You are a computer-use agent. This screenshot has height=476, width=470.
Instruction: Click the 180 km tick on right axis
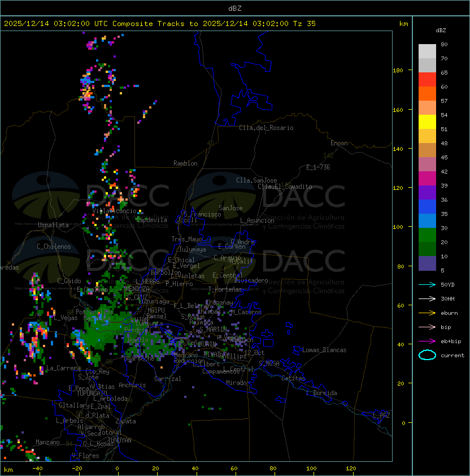pyautogui.click(x=398, y=71)
